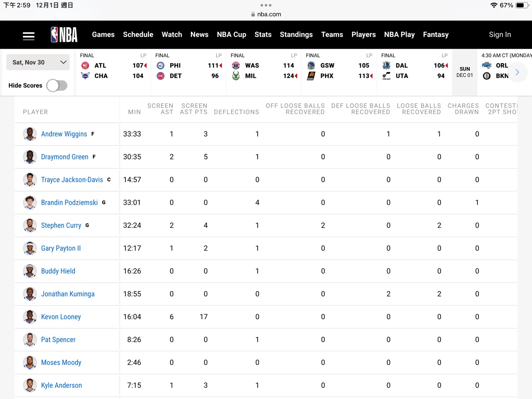Open Brandin Podziemski's player profile link

[69, 202]
